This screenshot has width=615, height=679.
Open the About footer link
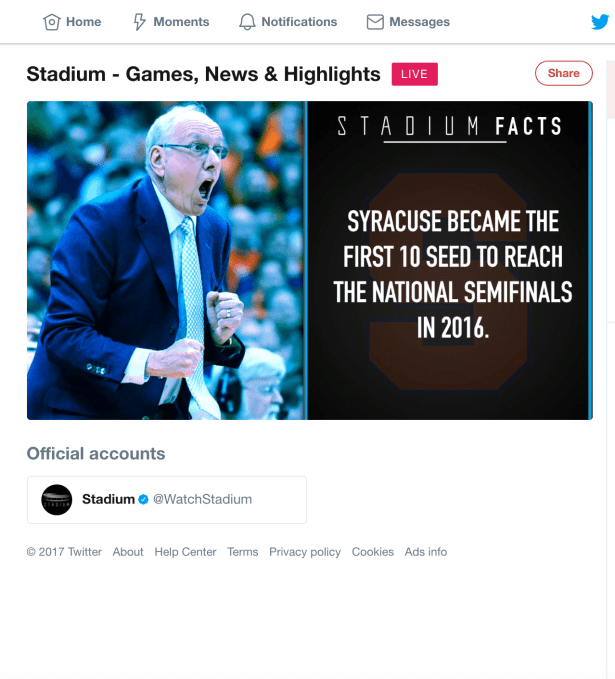coord(128,552)
